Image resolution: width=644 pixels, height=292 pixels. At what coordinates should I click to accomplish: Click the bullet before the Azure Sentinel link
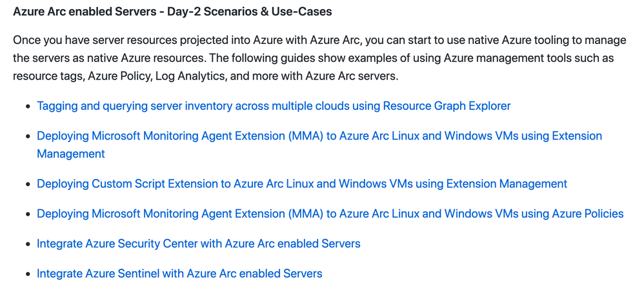tap(28, 274)
